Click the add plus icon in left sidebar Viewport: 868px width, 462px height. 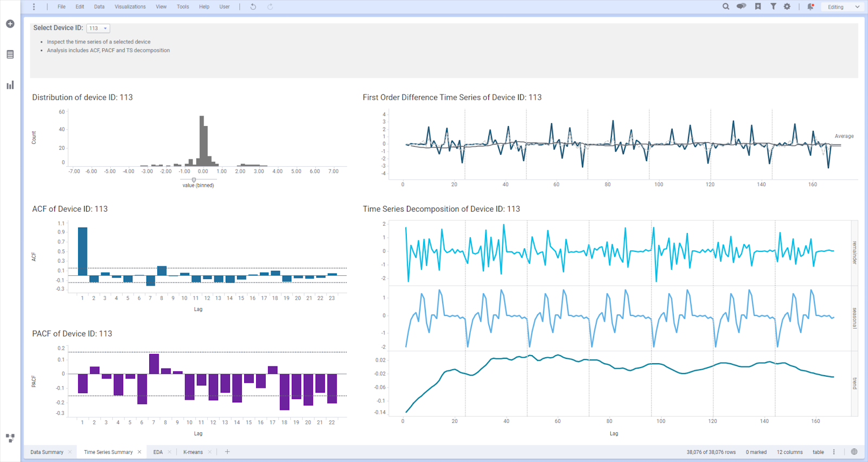[10, 24]
